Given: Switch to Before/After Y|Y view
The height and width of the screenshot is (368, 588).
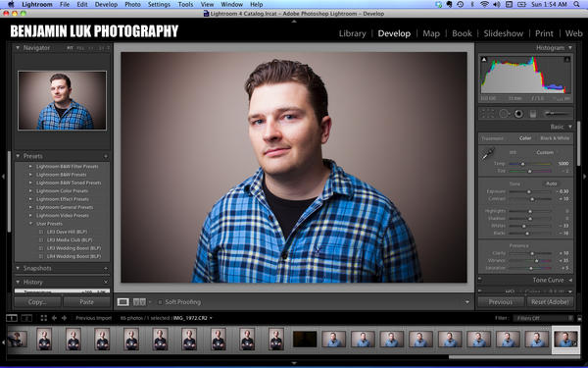Looking at the screenshot, I should 139,302.
